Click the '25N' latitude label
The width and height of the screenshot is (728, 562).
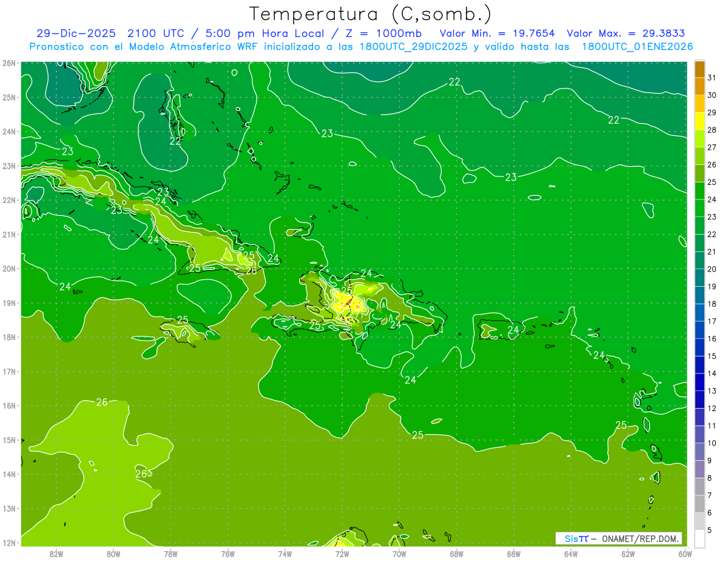pos(9,97)
